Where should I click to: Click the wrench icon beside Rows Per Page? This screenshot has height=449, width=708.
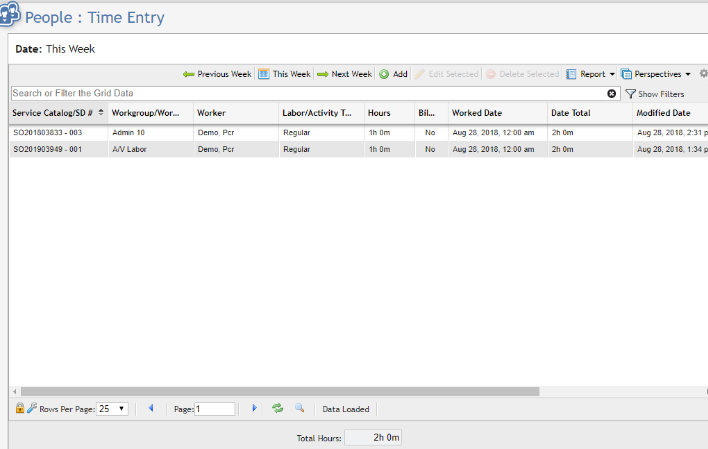pos(31,408)
